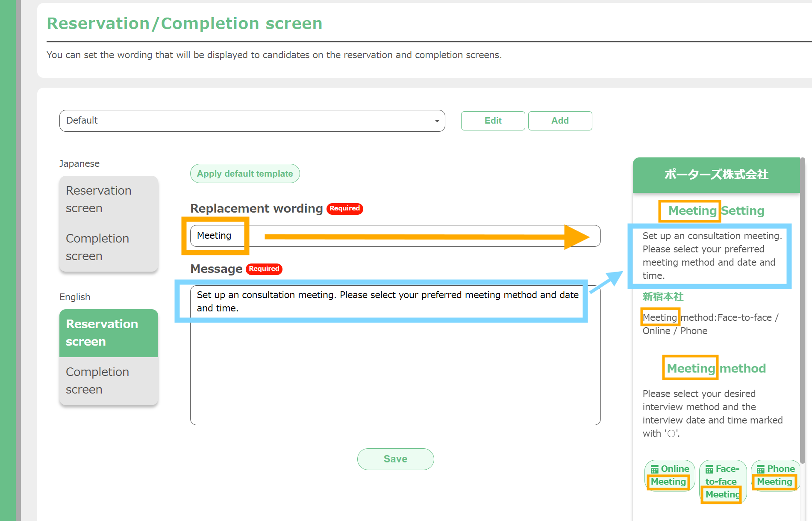Open the Japanese Completion screen tab
The image size is (812, 521).
(109, 247)
